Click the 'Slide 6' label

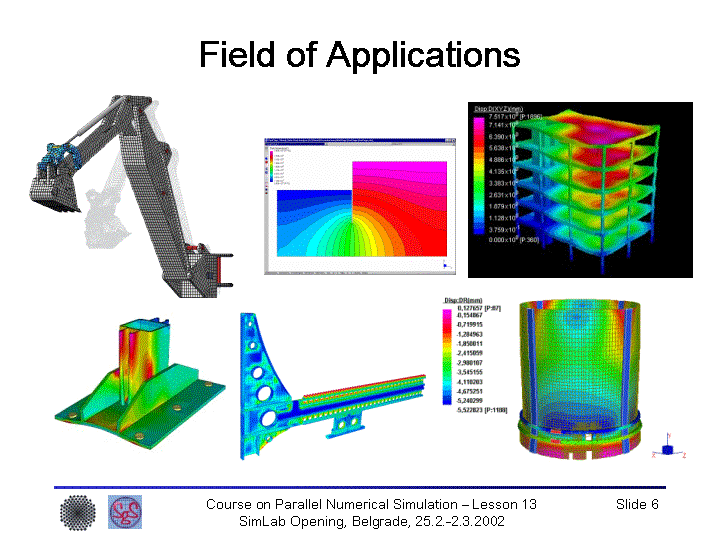tap(637, 504)
